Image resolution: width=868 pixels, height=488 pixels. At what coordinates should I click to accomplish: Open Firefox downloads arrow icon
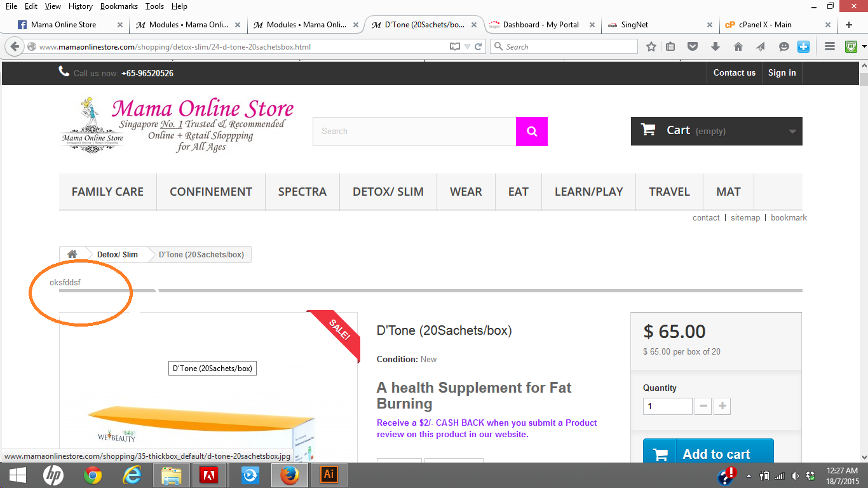[715, 46]
